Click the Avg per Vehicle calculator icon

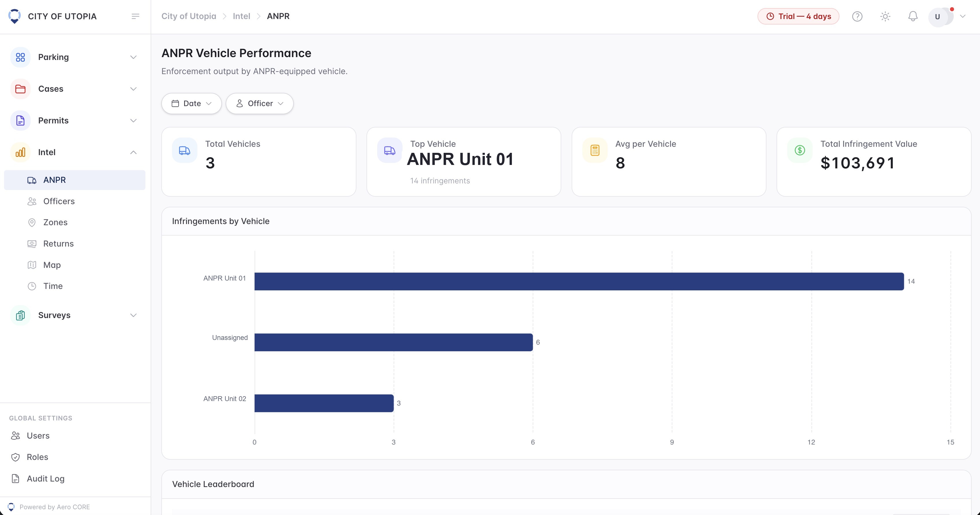(x=595, y=151)
